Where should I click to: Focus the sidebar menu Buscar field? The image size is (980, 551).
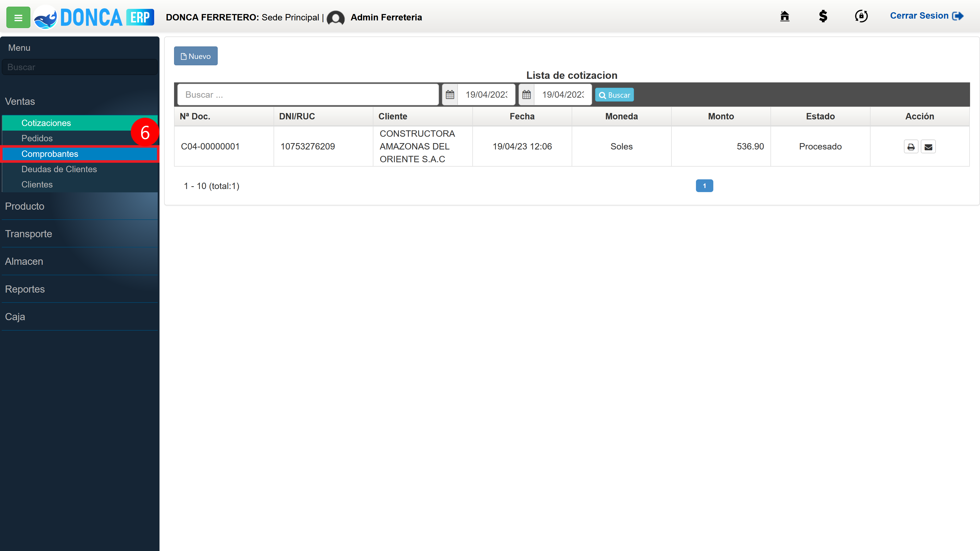(x=80, y=67)
